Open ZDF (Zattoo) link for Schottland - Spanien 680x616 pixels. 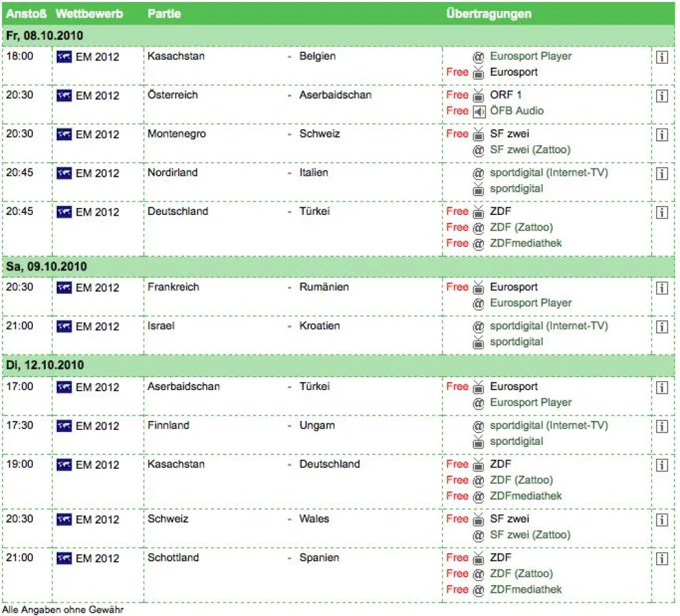pyautogui.click(x=520, y=574)
